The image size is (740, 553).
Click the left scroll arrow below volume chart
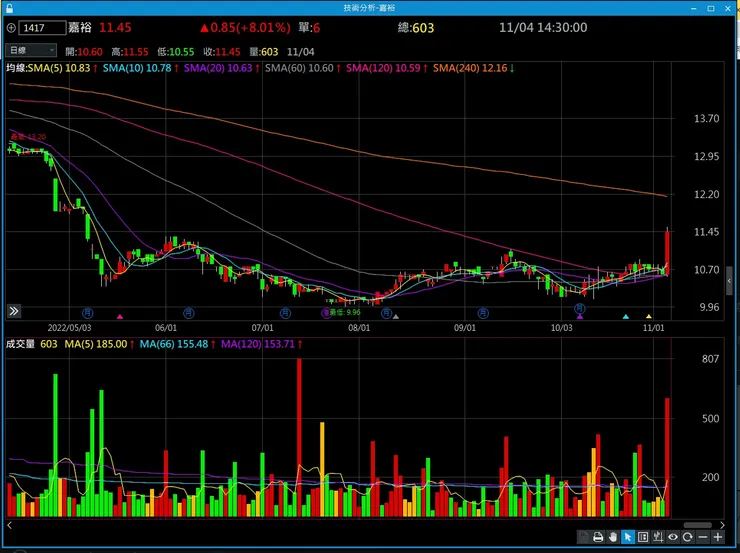coord(9,525)
